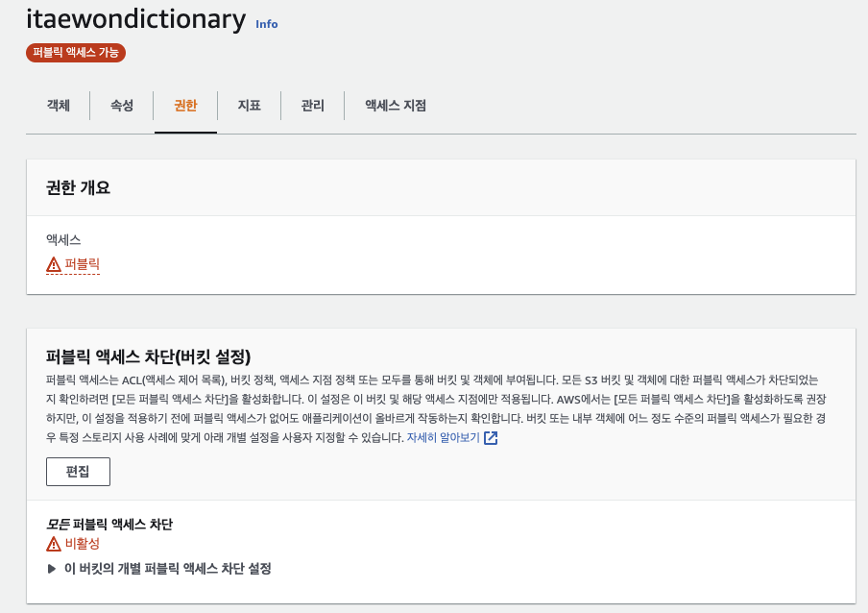Click the 퍼블릭 액세스 차단(버킷 설정) heading
The image size is (868, 613).
pos(149,356)
